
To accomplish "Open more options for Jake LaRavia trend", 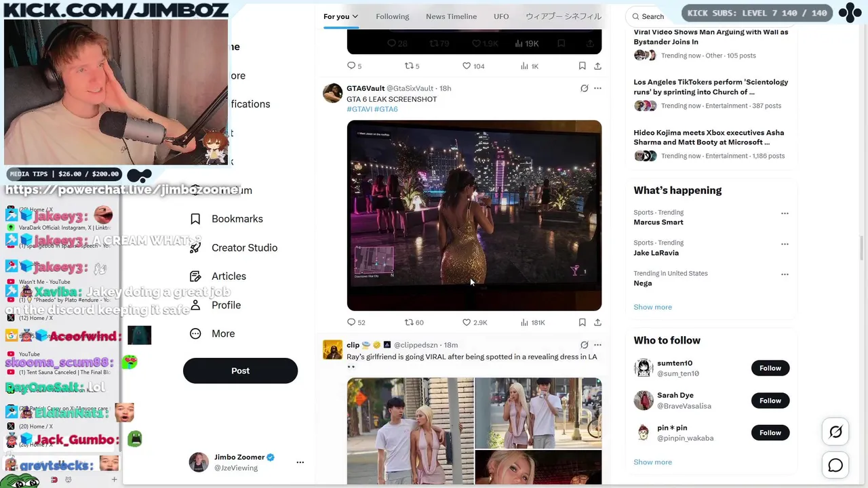I will pyautogui.click(x=785, y=244).
